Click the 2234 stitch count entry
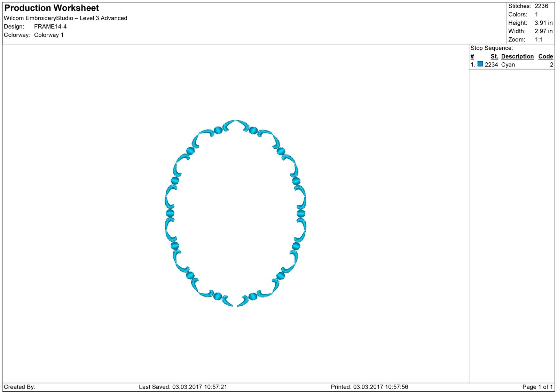This screenshot has height=392, width=557. pos(491,65)
